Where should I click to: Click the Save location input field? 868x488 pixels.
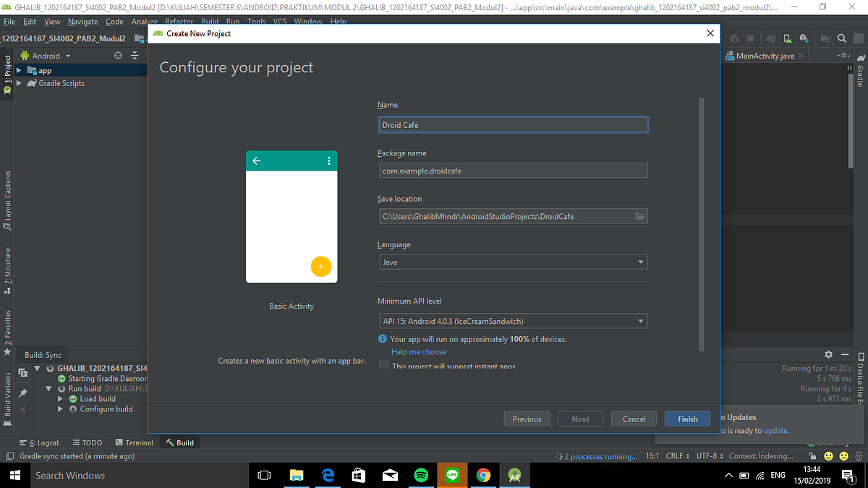[x=506, y=215]
